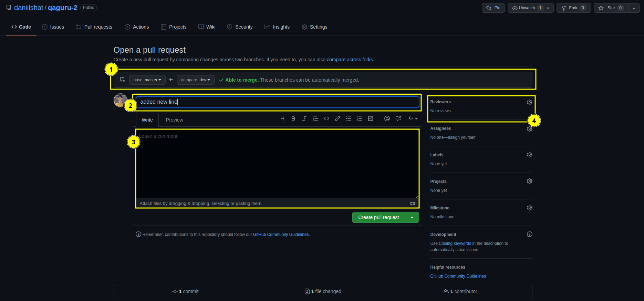Insert a quote using the toolbar icon

pos(315,118)
